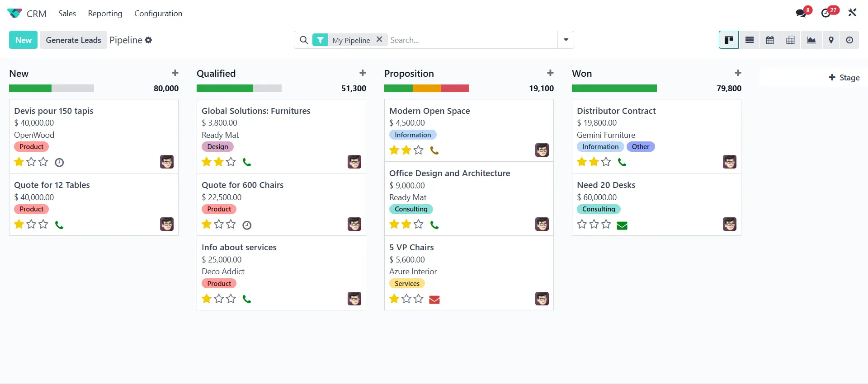Switch to Calendar view
The height and width of the screenshot is (384, 868).
click(770, 40)
